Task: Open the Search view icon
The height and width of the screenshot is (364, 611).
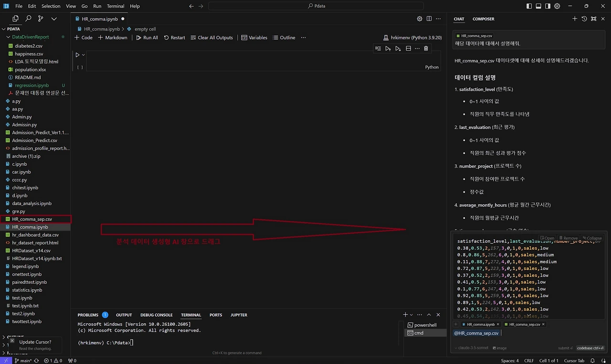Action: [x=28, y=19]
